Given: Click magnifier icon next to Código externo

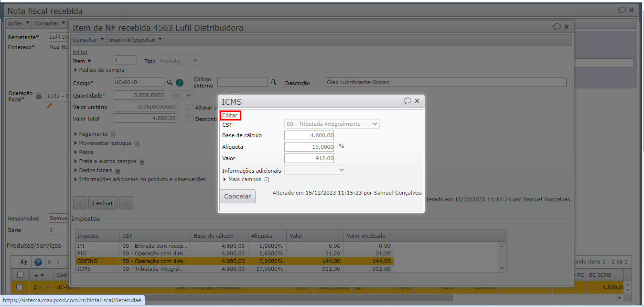Looking at the screenshot, I should point(274,82).
